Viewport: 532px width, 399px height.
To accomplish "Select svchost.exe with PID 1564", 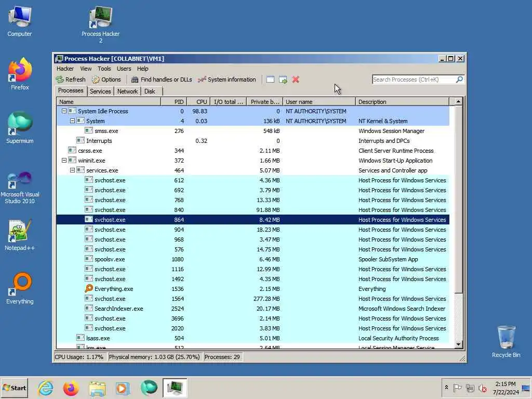I will tap(253, 299).
